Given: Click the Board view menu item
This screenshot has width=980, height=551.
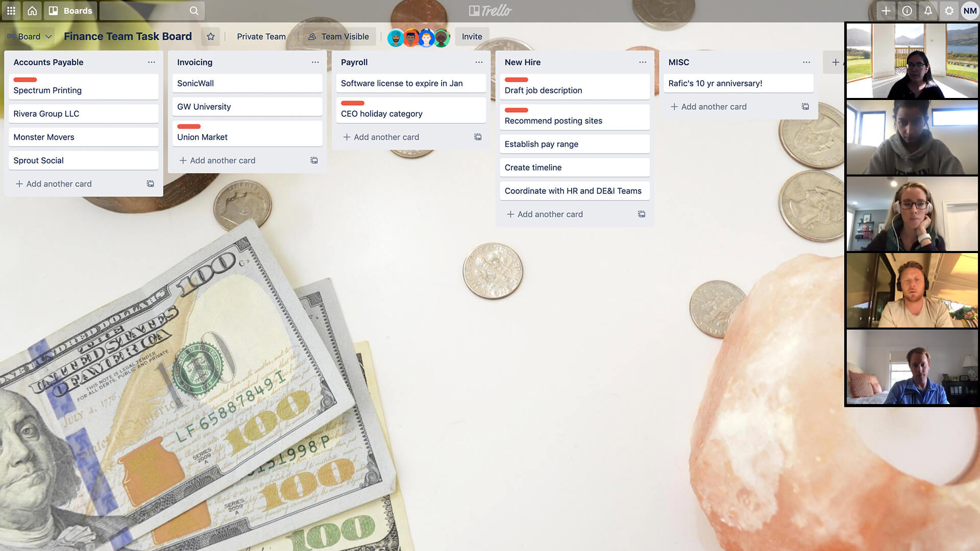Looking at the screenshot, I should (x=30, y=36).
